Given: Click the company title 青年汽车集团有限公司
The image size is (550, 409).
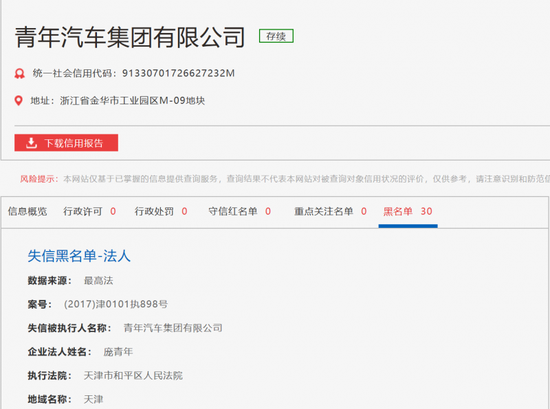Looking at the screenshot, I should 130,37.
